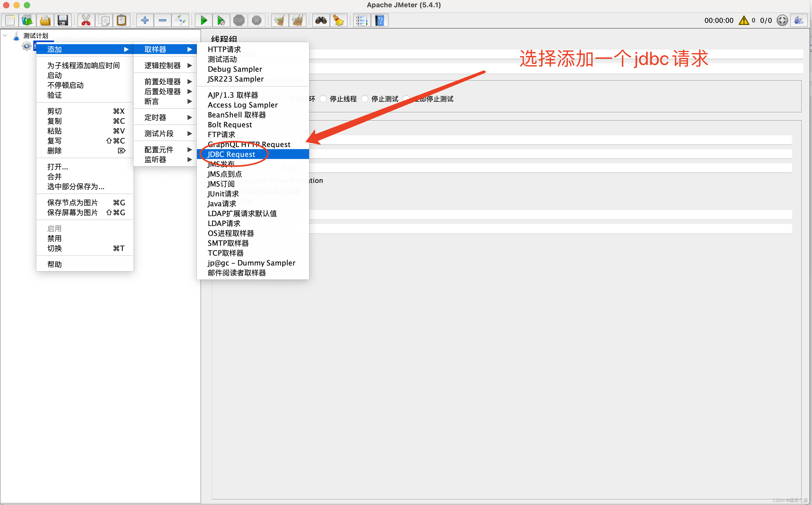Open Help with question mark icon

click(380, 20)
